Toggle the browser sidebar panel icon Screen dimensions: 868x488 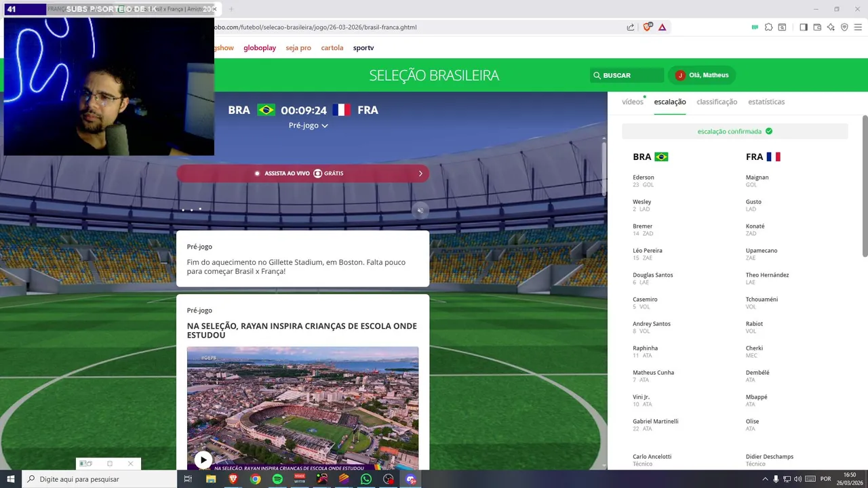pos(804,27)
